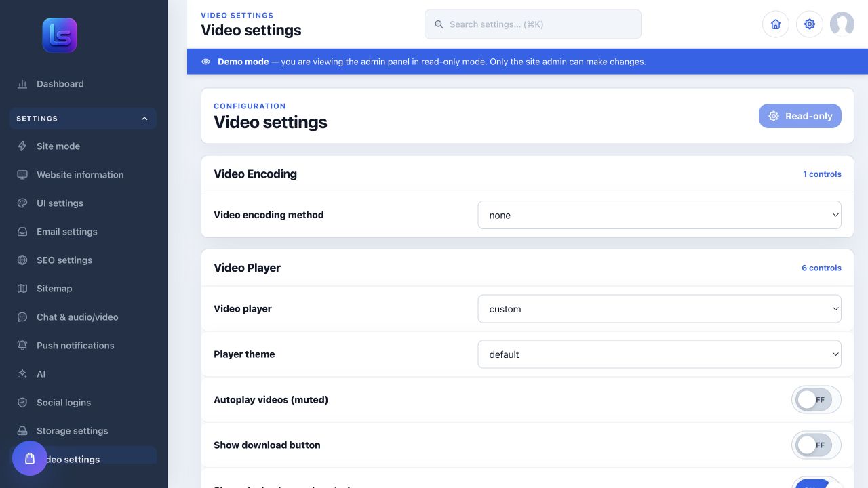Click the 'Autoplay videos (muted)' label
Viewport: 868px width, 488px height.
pyautogui.click(x=271, y=400)
